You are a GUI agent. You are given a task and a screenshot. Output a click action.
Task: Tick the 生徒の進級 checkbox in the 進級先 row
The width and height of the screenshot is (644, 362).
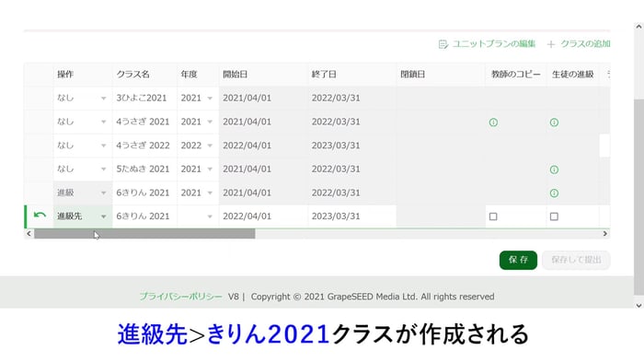(554, 216)
